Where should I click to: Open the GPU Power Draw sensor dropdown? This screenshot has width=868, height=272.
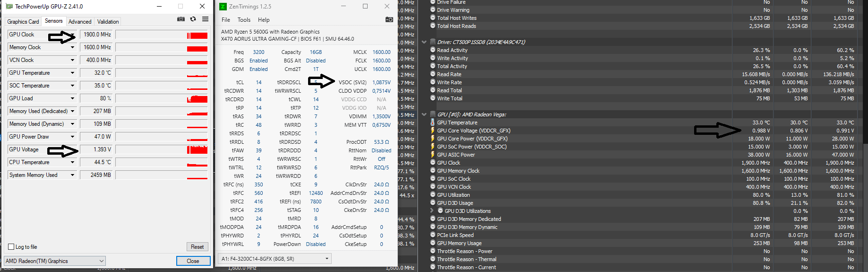point(72,137)
